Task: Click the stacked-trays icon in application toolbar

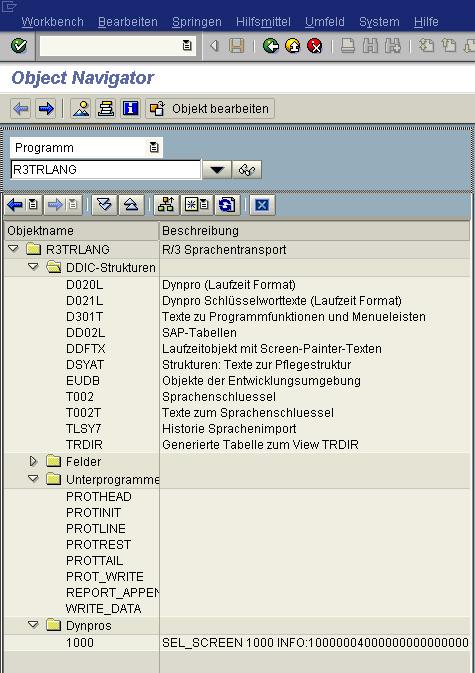Action: click(x=106, y=109)
